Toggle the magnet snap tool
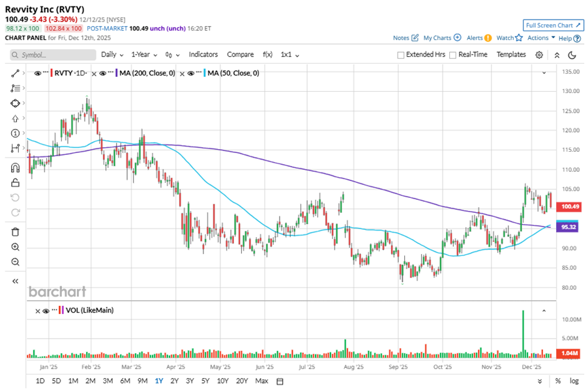Screen dimensions: 588x392 15,167
